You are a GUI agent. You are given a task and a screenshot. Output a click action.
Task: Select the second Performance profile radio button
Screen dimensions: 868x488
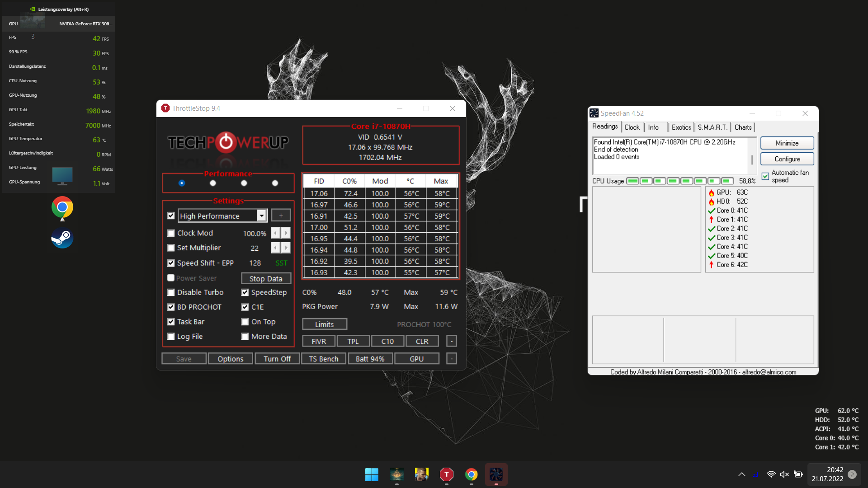[213, 183]
